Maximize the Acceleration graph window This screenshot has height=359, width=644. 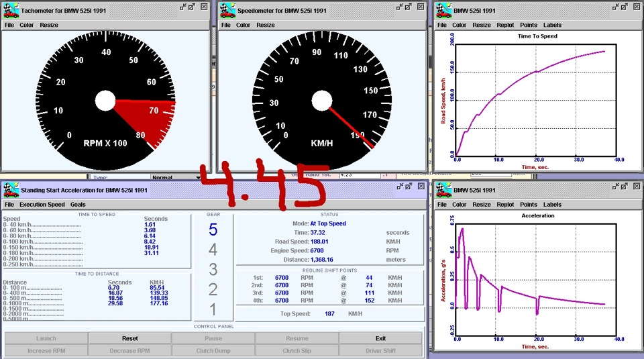tap(625, 186)
